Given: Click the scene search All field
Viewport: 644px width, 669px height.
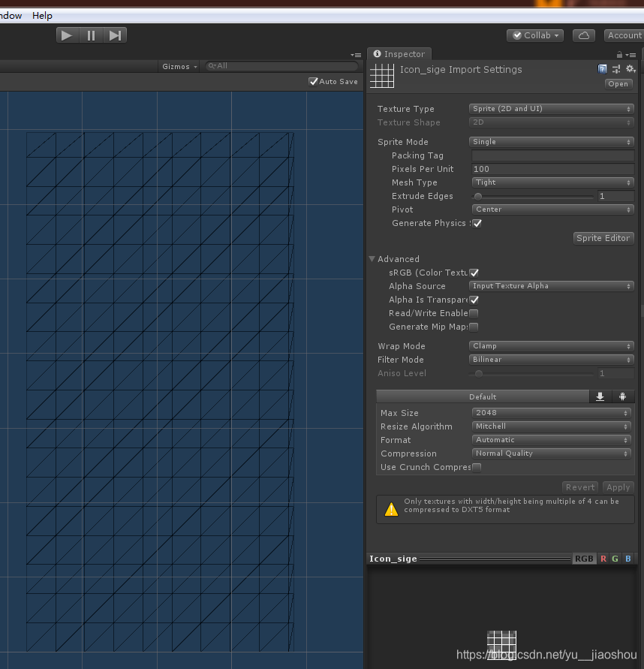Looking at the screenshot, I should pos(281,66).
